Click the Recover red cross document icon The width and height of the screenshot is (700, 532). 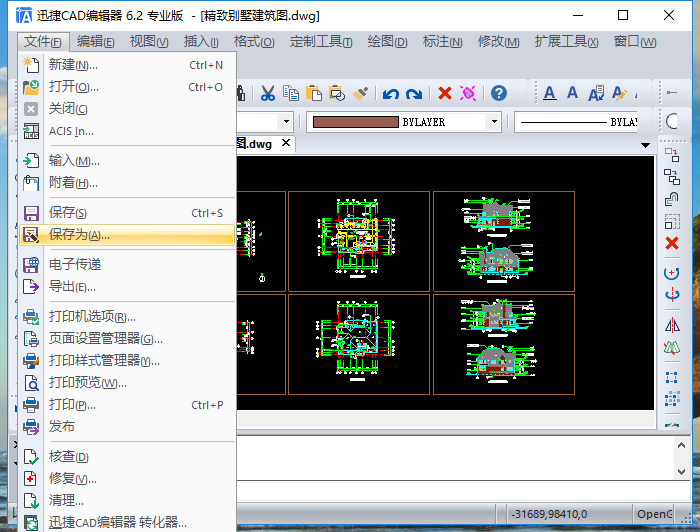31,479
